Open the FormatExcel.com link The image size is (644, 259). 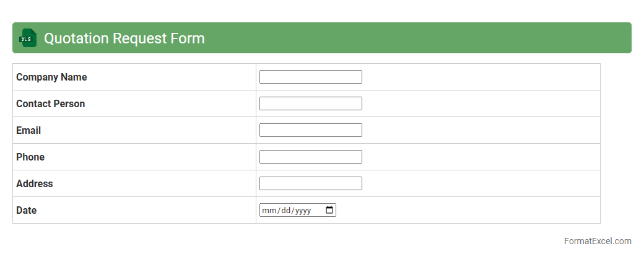[x=598, y=241]
